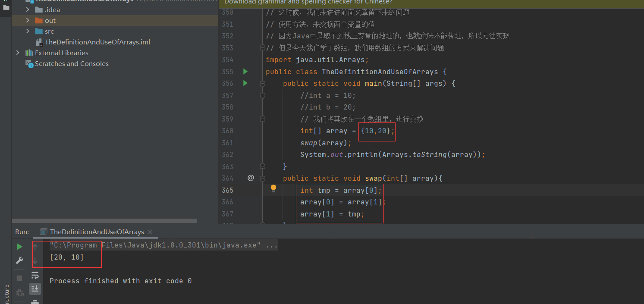Select the out folder in project tree
Screen dimensions: 644x304
tap(50, 20)
